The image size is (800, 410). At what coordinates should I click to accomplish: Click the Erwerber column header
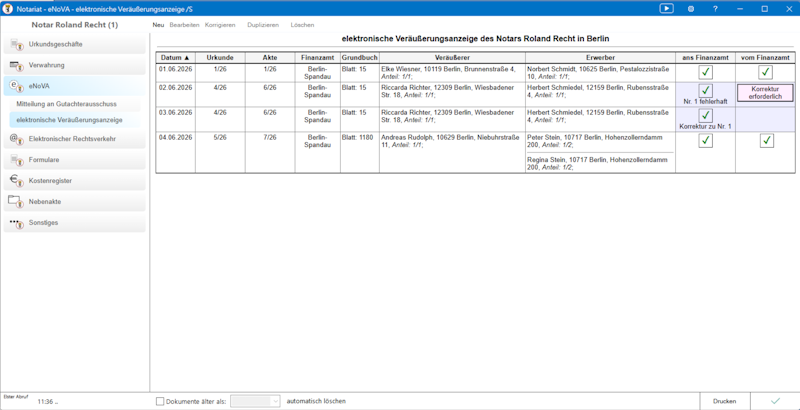pyautogui.click(x=601, y=58)
